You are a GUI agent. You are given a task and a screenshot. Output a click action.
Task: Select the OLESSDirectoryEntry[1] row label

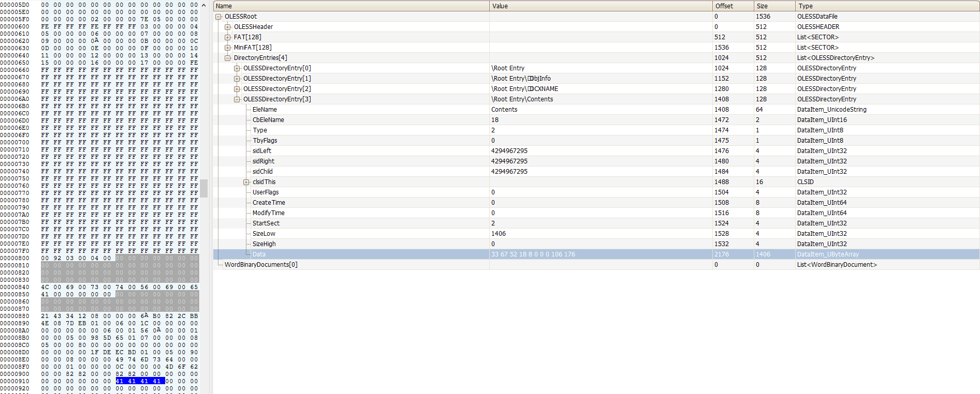click(x=277, y=79)
